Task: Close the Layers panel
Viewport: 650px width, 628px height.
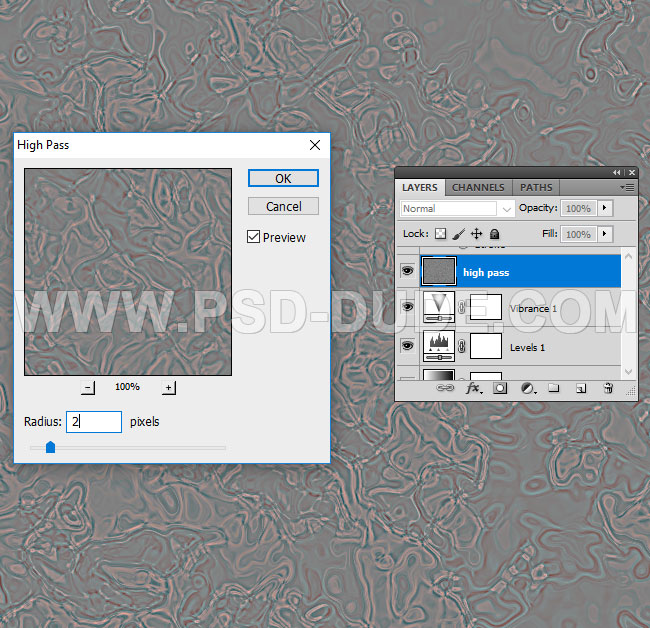Action: [632, 172]
